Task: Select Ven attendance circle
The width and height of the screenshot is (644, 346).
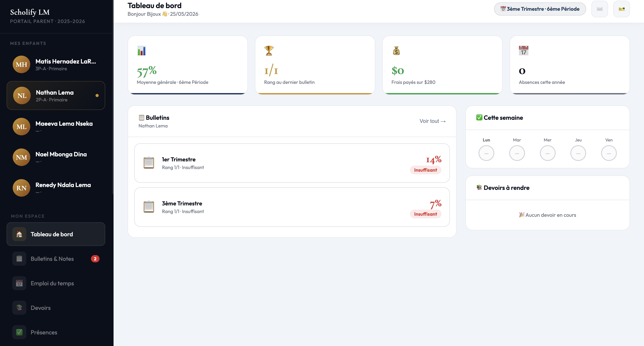Action: pos(609,153)
